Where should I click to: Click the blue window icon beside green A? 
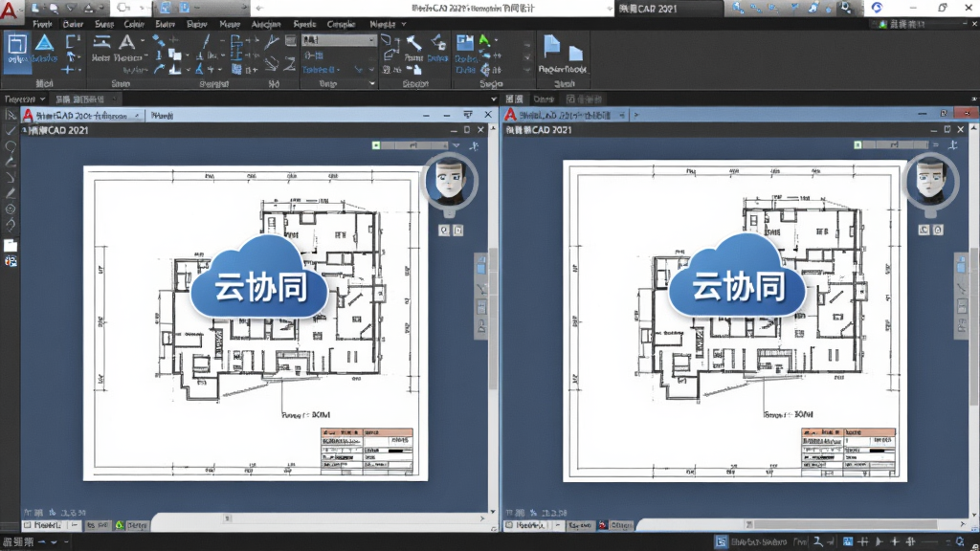[465, 43]
